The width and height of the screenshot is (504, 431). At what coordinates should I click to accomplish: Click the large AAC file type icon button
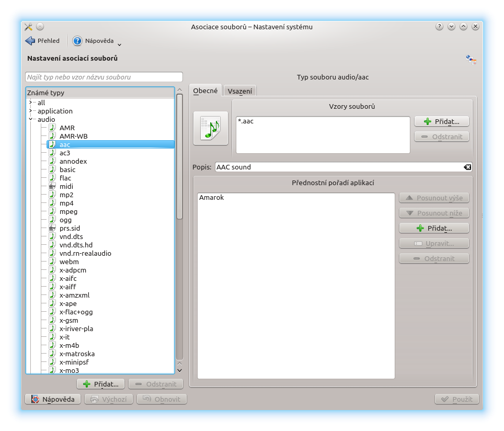(x=211, y=128)
